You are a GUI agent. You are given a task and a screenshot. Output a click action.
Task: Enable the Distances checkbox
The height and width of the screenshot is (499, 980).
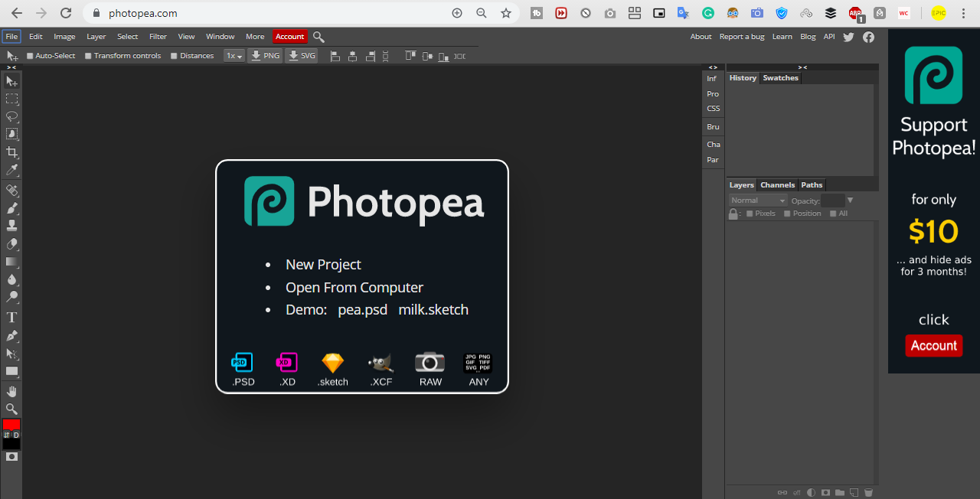174,56
